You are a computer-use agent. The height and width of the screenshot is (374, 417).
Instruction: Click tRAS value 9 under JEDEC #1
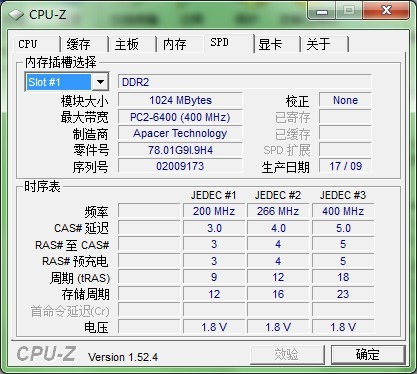pyautogui.click(x=214, y=277)
